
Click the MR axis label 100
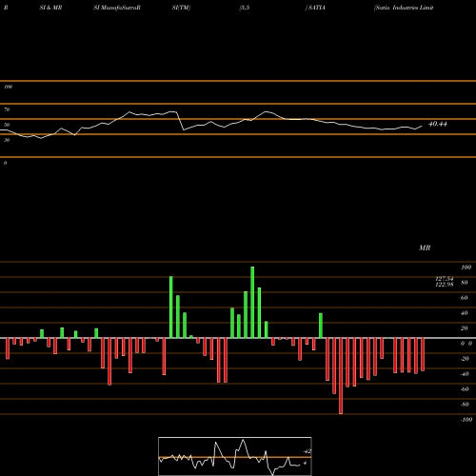pos(466,268)
